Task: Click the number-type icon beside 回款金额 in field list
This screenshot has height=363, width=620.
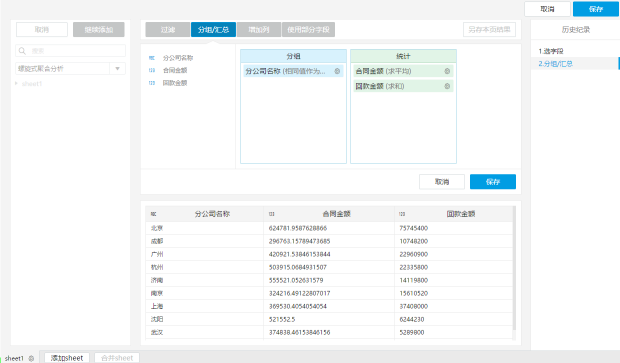Action: [x=152, y=83]
